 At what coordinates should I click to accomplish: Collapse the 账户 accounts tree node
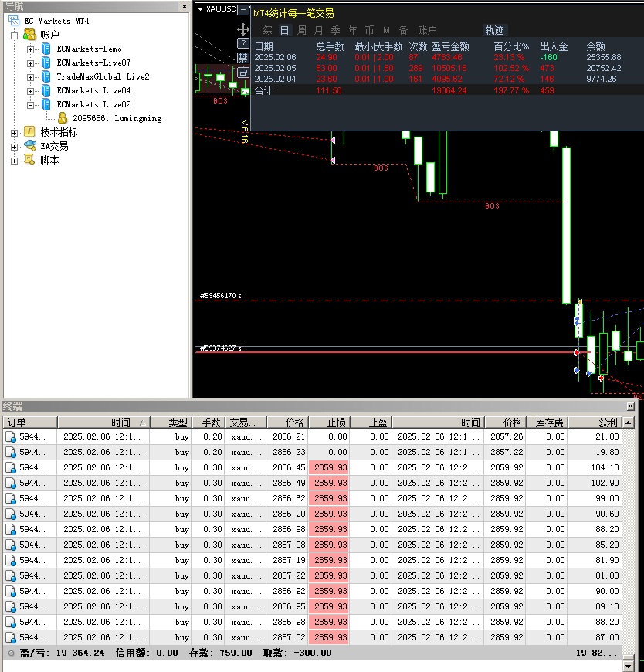click(x=14, y=36)
